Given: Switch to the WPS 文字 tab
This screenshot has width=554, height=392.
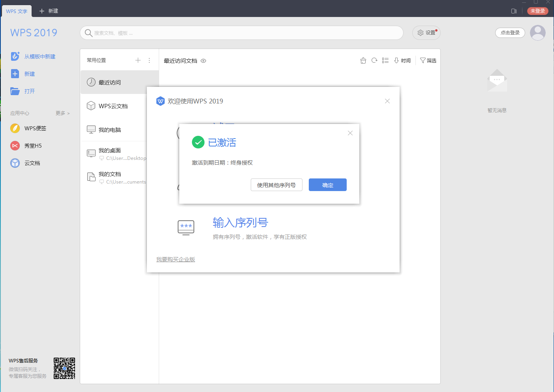Looking at the screenshot, I should pos(17,11).
